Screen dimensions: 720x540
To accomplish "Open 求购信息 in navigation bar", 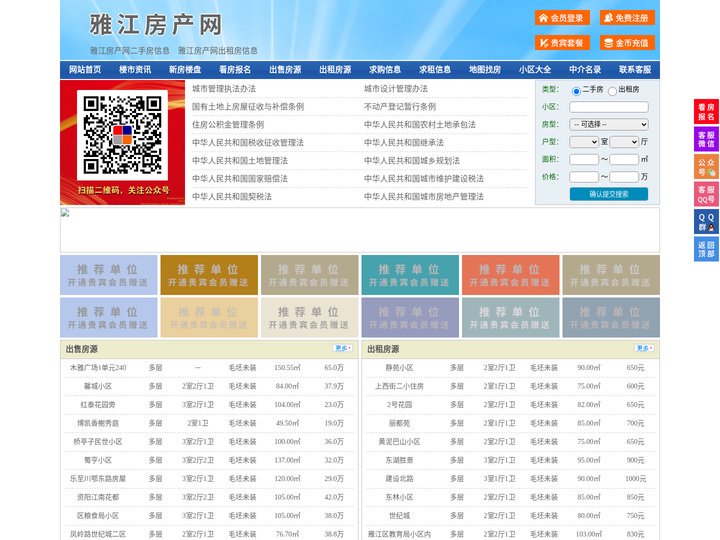I will (x=385, y=70).
